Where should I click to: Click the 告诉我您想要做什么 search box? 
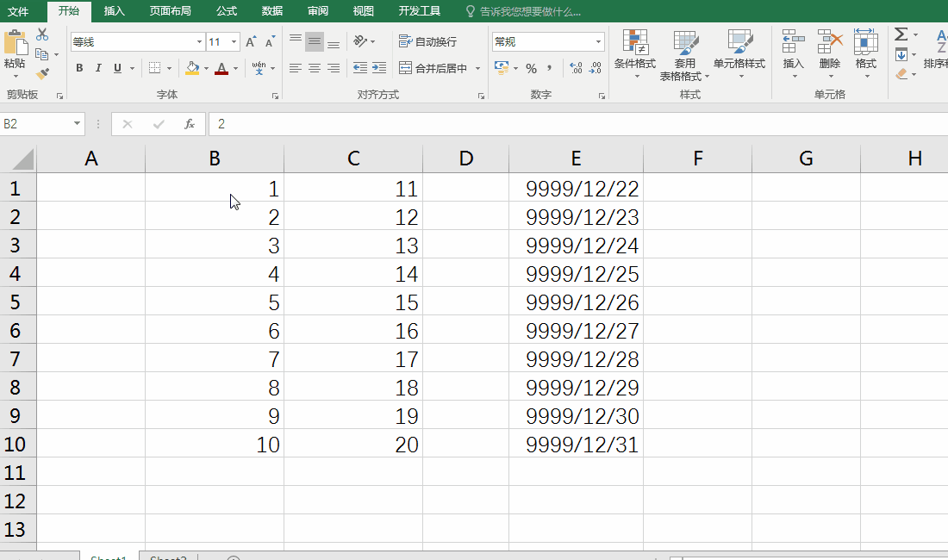524,11
